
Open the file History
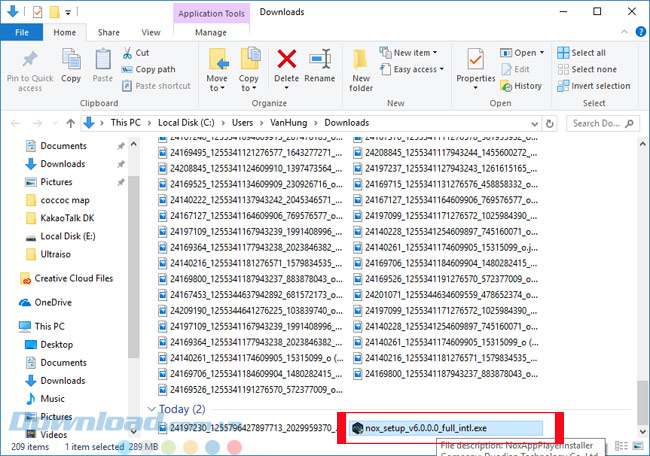tap(521, 86)
